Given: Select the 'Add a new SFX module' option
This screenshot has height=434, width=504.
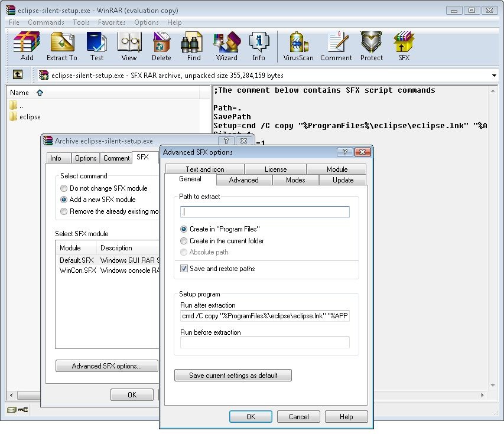Looking at the screenshot, I should click(64, 200).
